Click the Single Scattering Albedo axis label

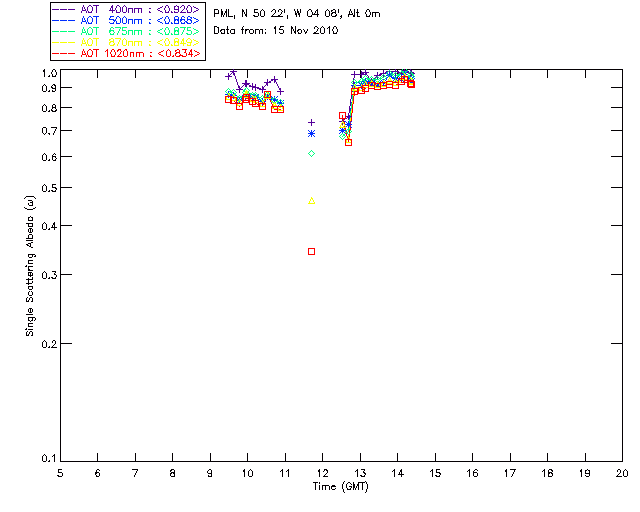point(30,266)
